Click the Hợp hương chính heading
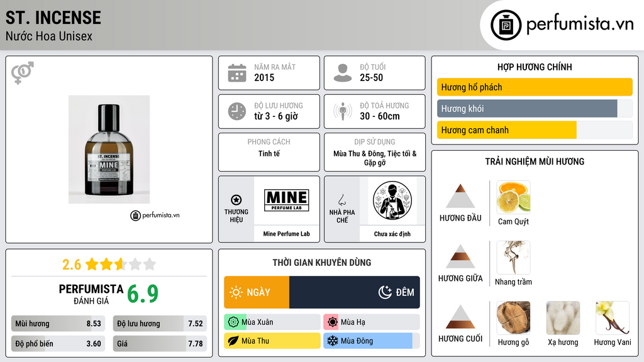 pos(535,67)
